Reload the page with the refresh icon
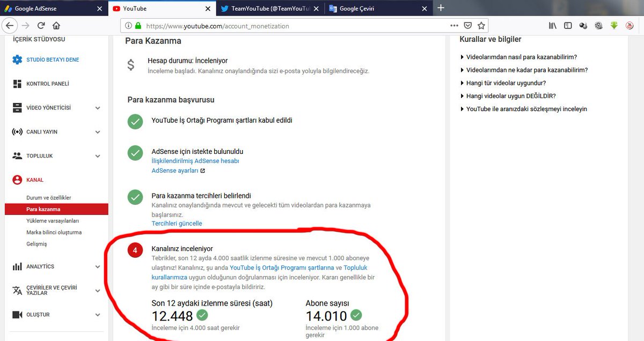The width and height of the screenshot is (644, 341). (41, 25)
